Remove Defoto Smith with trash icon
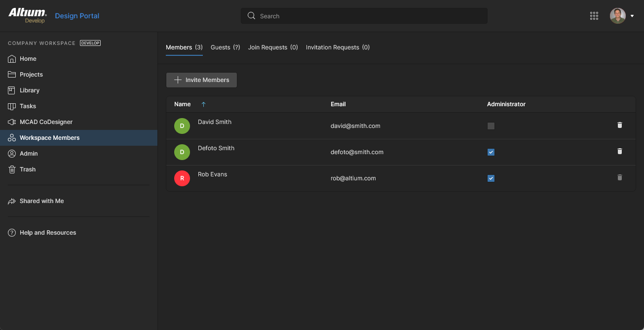 click(x=620, y=152)
